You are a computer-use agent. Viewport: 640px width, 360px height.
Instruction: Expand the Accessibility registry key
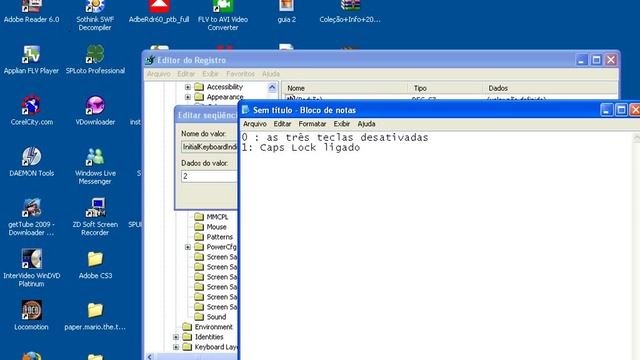(188, 87)
